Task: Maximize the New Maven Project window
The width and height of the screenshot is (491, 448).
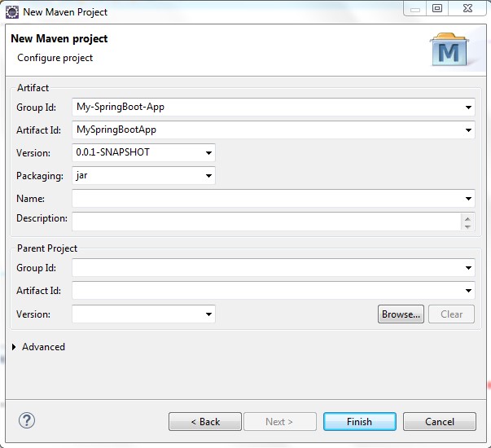Action: (437, 8)
